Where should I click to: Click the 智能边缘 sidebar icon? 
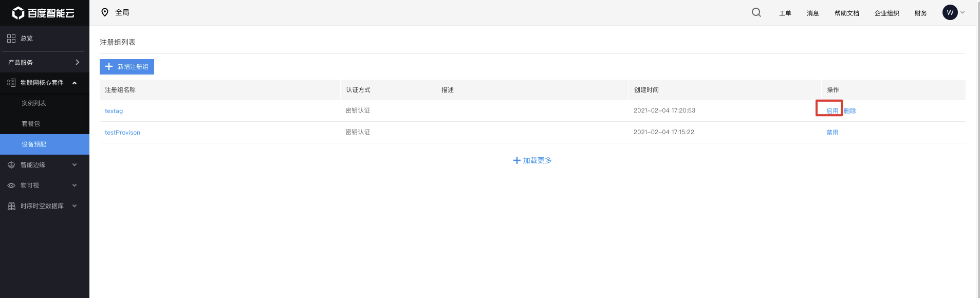[x=11, y=165]
